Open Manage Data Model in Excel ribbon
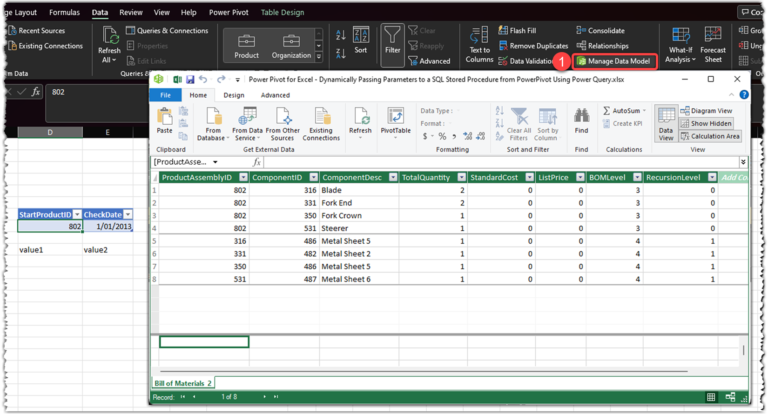768x414 pixels. click(x=614, y=61)
